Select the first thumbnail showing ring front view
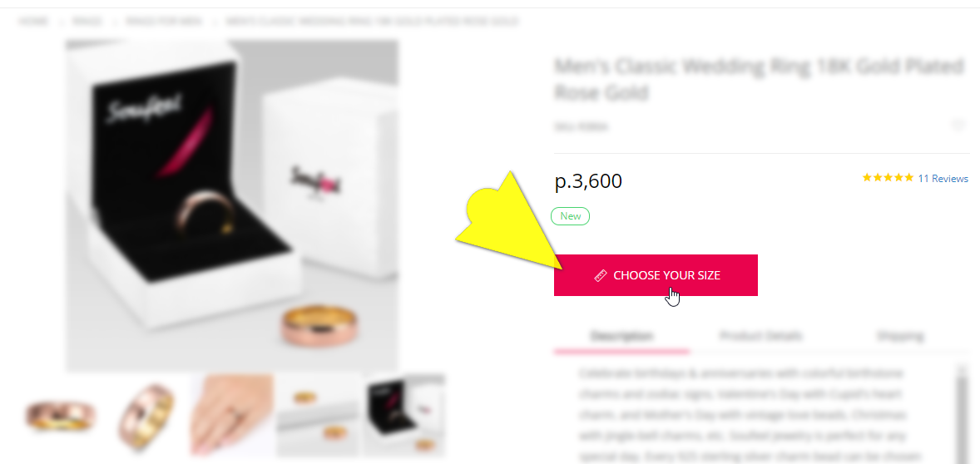 60,415
